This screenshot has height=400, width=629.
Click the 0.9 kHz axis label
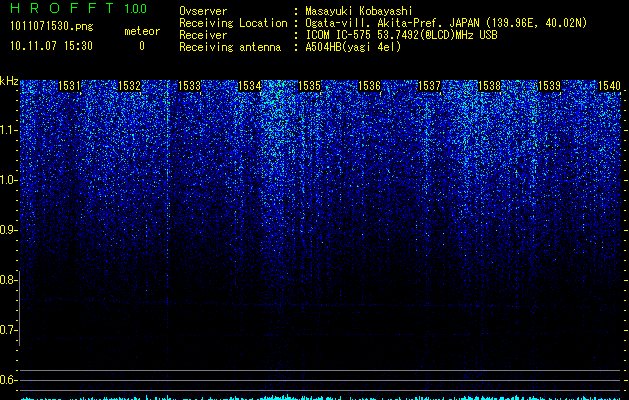(x=7, y=230)
